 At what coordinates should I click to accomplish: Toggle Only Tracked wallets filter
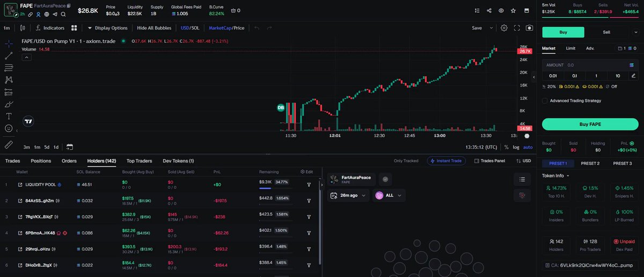(406, 161)
